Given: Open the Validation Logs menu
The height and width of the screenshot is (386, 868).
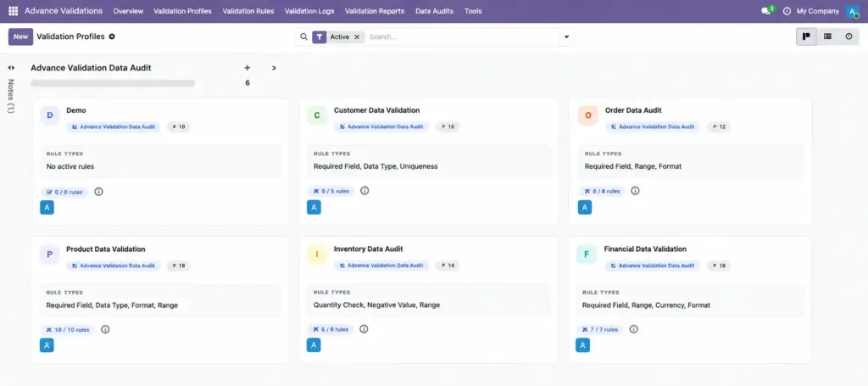Looking at the screenshot, I should (x=309, y=11).
